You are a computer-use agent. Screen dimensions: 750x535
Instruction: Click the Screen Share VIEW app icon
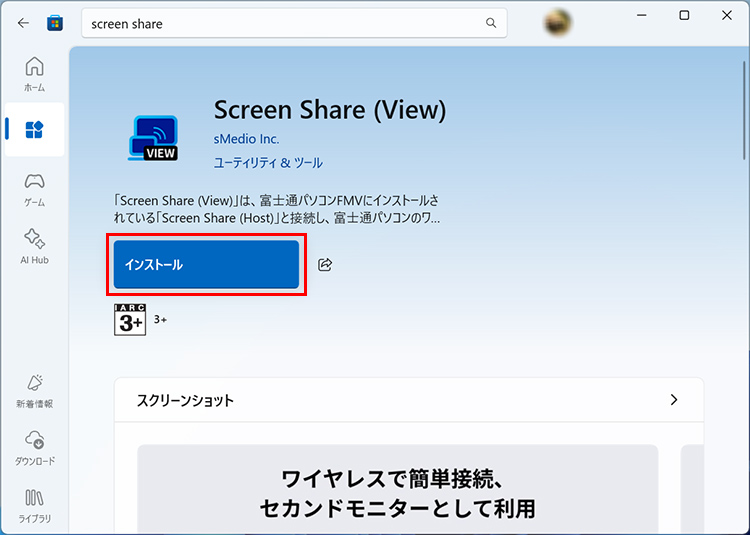(x=154, y=138)
